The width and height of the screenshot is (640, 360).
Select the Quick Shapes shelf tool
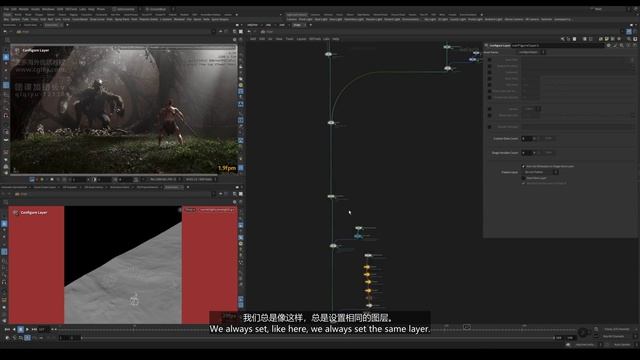(x=220, y=19)
